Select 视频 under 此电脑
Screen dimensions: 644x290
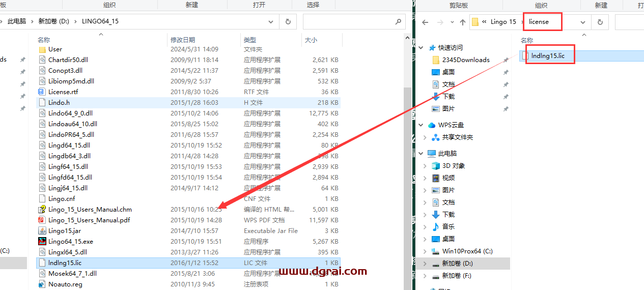pos(449,178)
